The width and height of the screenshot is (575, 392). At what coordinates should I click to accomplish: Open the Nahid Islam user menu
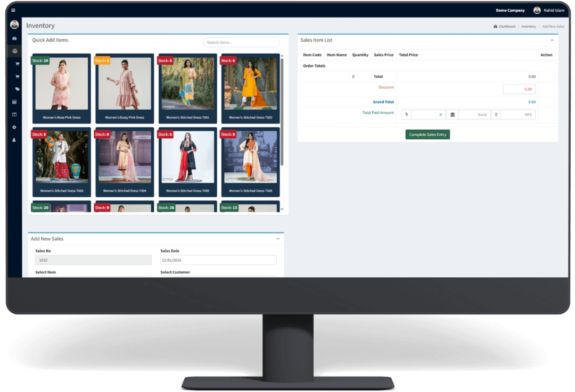point(548,10)
